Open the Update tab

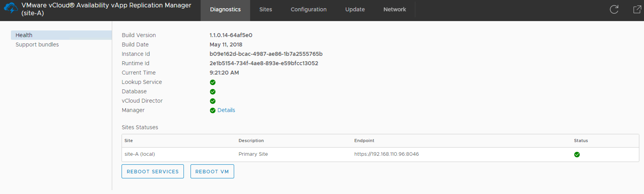pos(355,10)
